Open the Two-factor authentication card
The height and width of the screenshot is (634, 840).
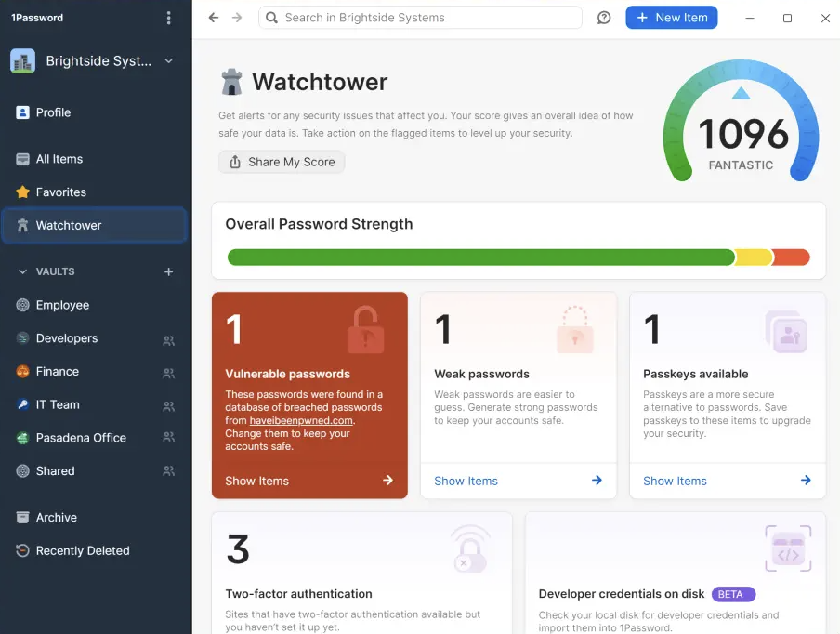point(362,573)
